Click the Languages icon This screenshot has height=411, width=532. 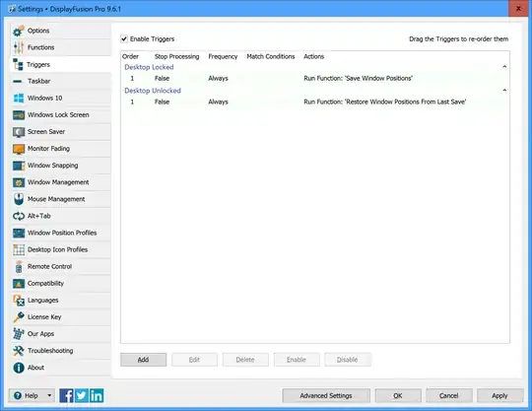[19, 301]
